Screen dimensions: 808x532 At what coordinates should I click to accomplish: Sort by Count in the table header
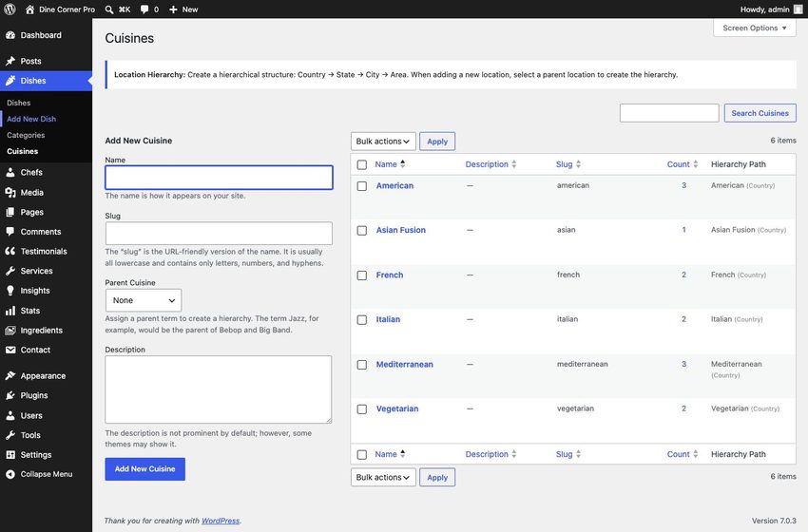pos(683,164)
